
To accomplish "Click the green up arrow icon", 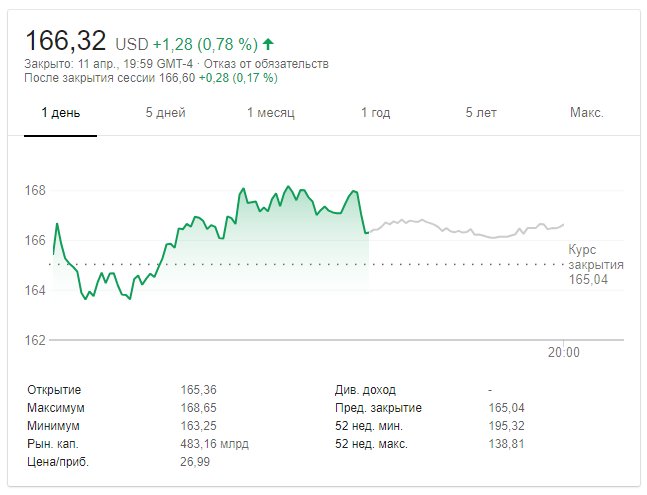I will click(269, 44).
